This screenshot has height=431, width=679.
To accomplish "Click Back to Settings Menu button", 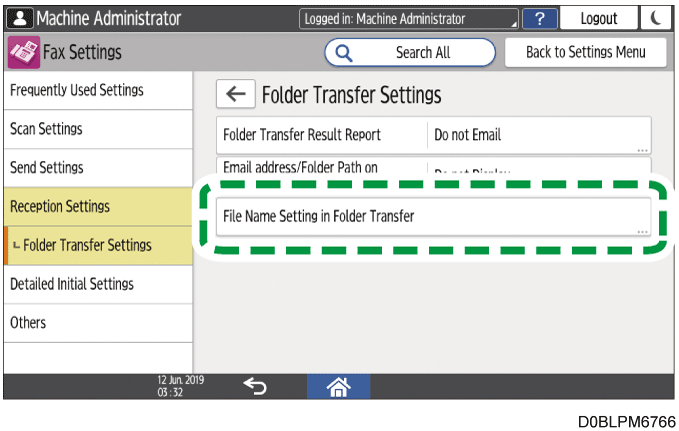I will (586, 52).
